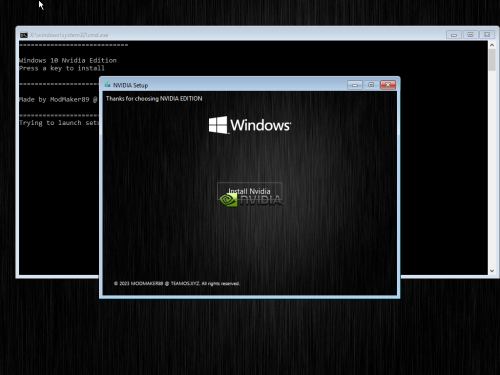Image resolution: width=500 pixels, height=375 pixels.
Task: Click the Thanks for choosing NVIDIA EDITION text
Action: coord(154,99)
